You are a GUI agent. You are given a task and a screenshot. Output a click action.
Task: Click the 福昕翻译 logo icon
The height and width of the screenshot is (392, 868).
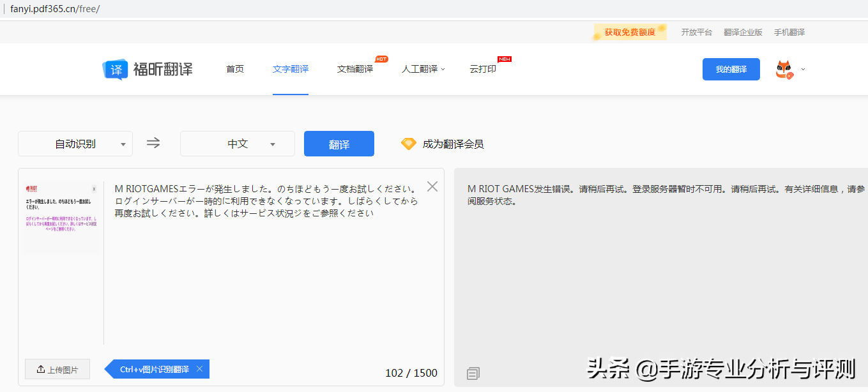[x=115, y=69]
